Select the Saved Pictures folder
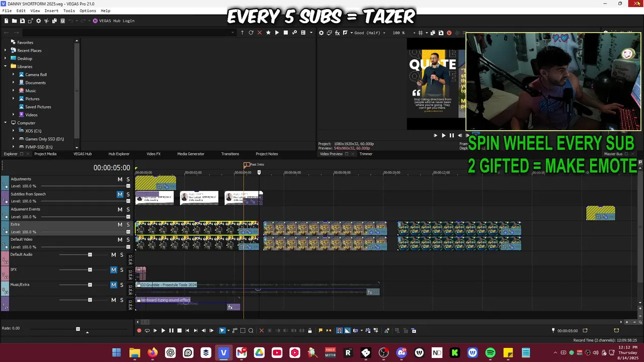Viewport: 644px width, 362px height. point(38,107)
